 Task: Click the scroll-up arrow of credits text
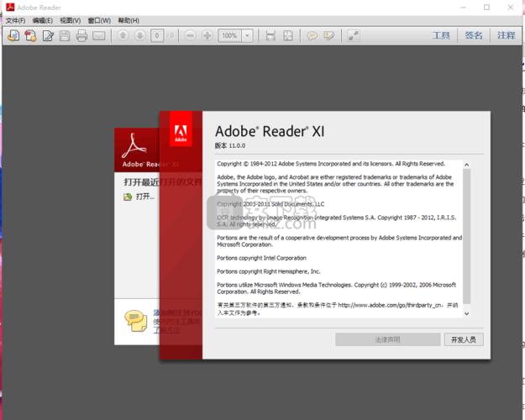pyautogui.click(x=466, y=165)
